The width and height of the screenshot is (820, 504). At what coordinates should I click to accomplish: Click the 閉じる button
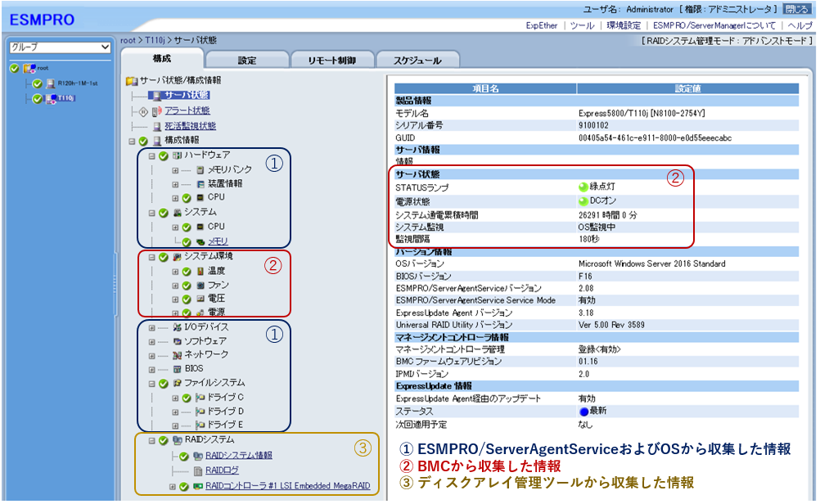(796, 10)
